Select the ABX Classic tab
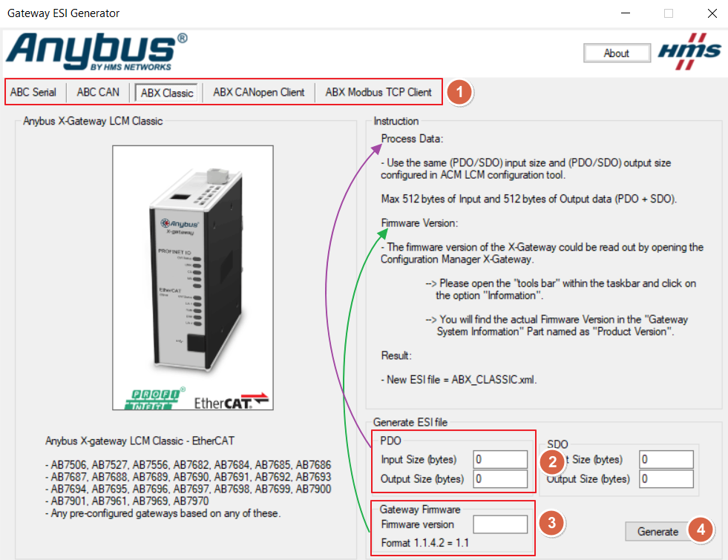The height and width of the screenshot is (560, 728). pyautogui.click(x=167, y=93)
